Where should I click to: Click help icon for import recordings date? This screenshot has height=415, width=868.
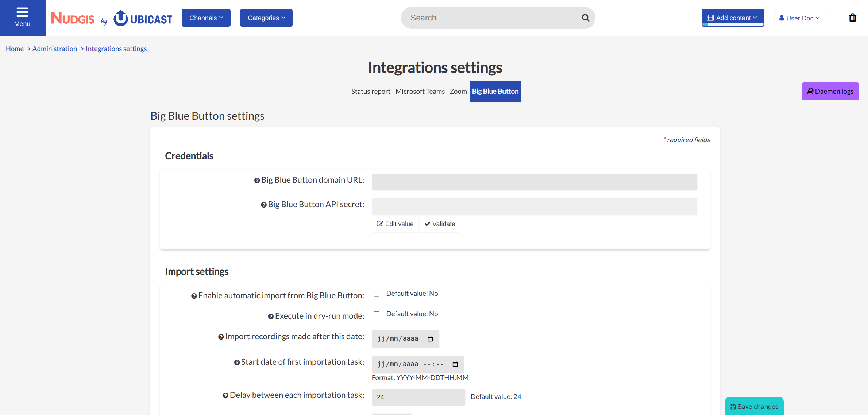(x=221, y=337)
